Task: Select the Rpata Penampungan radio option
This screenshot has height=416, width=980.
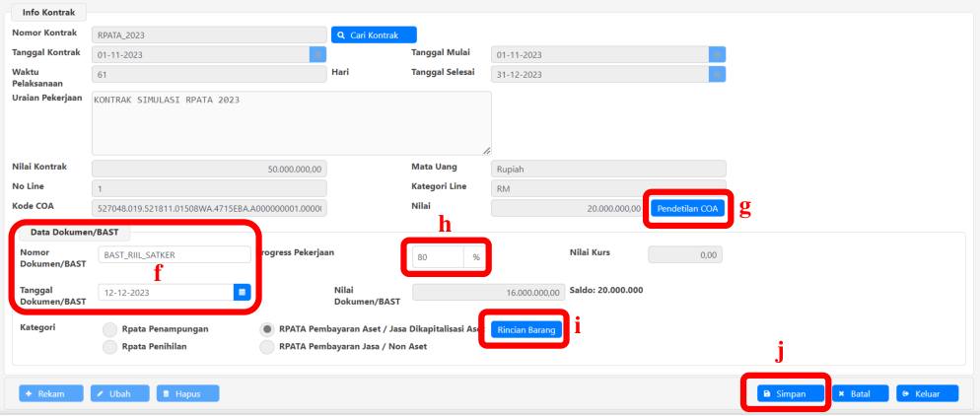Action: coord(109,328)
